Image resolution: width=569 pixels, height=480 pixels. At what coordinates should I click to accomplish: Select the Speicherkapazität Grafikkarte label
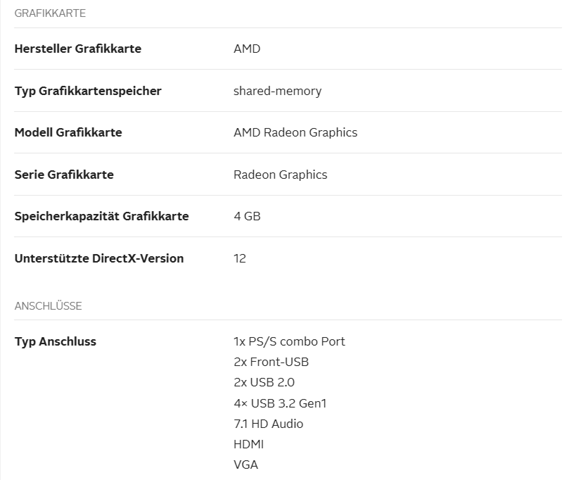102,216
